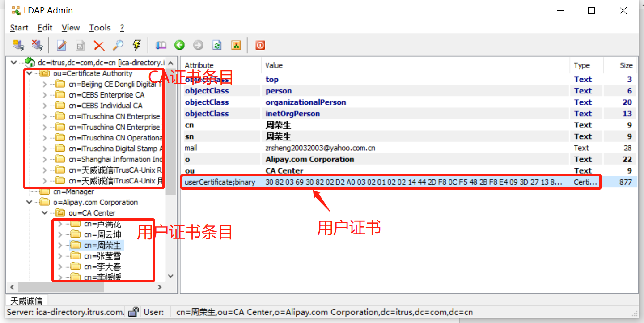Open the schema browser book icon

[161, 45]
